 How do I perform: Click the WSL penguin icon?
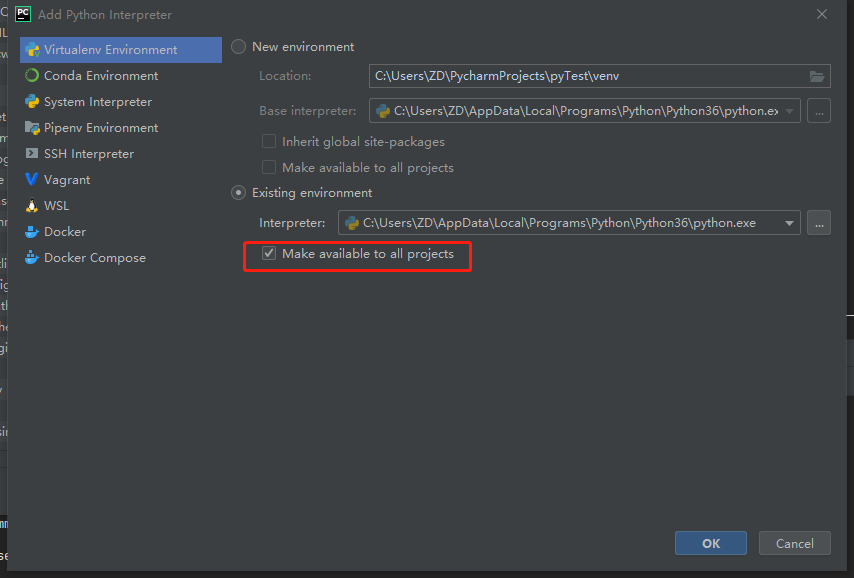(32, 205)
